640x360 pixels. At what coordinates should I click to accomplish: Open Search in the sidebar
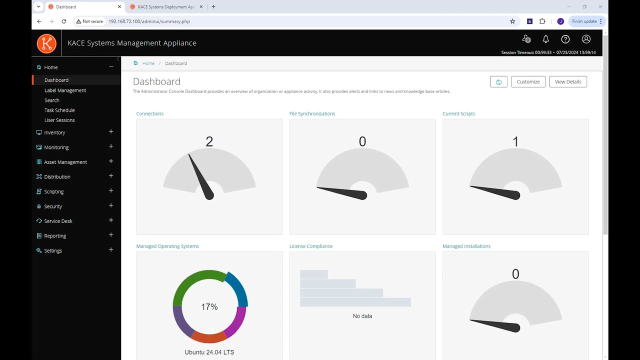[52, 100]
